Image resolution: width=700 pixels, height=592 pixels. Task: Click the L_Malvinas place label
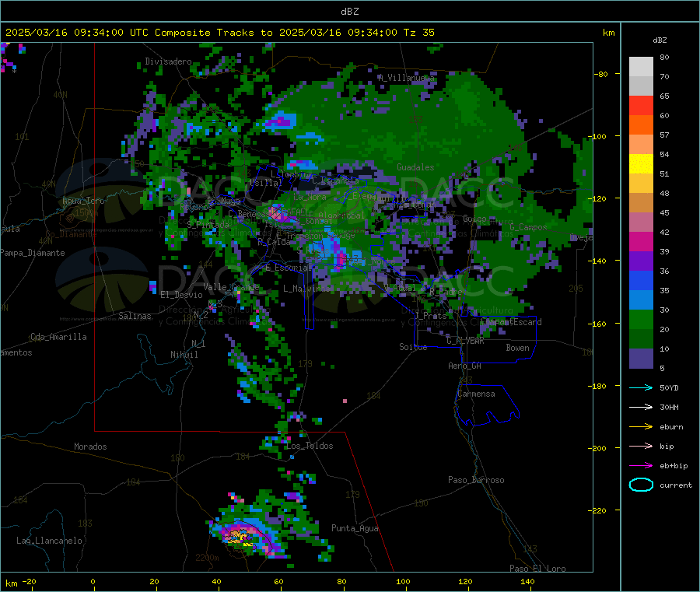(306, 289)
